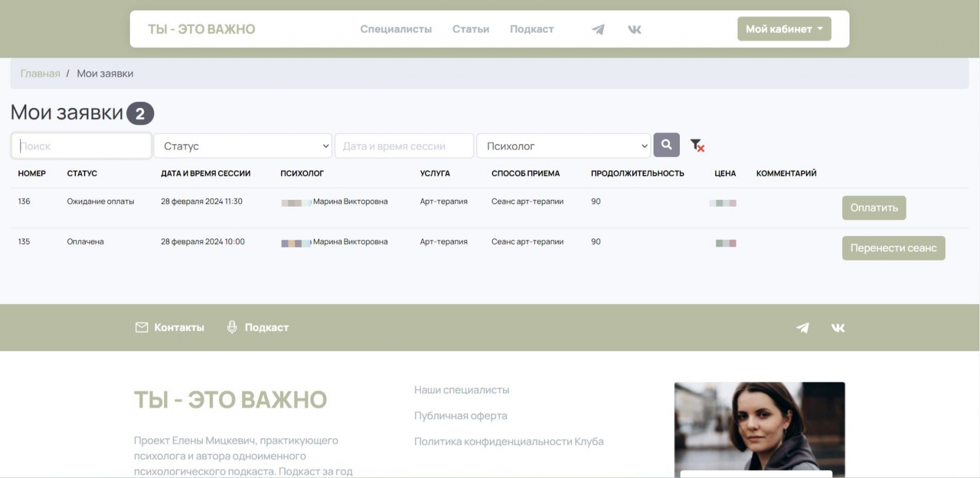The width and height of the screenshot is (980, 478).
Task: Open the Наши специалисты footer link
Action: click(x=462, y=390)
